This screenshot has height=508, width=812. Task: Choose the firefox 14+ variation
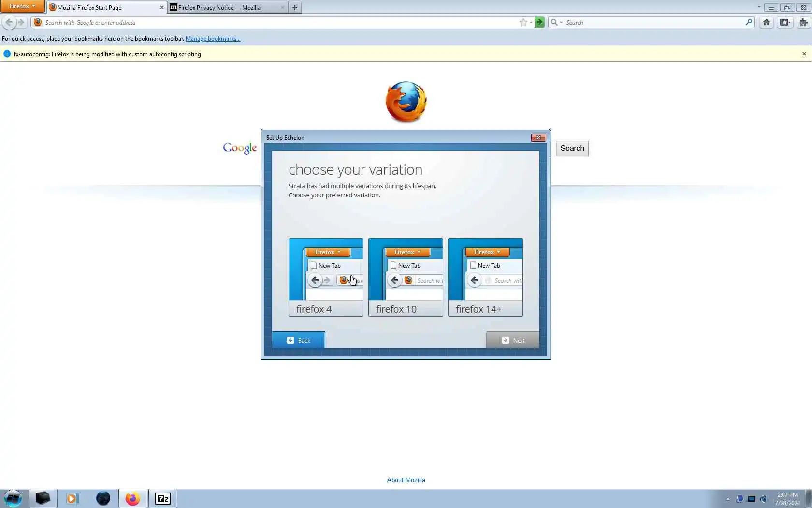tap(485, 277)
